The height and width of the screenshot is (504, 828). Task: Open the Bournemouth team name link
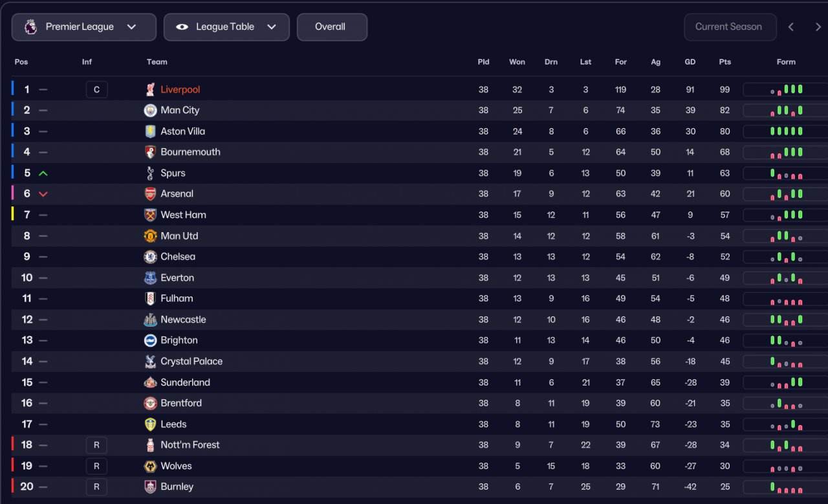click(190, 152)
